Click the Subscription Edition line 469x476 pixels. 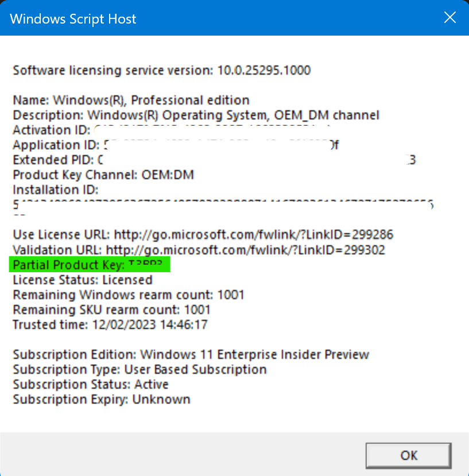(191, 354)
